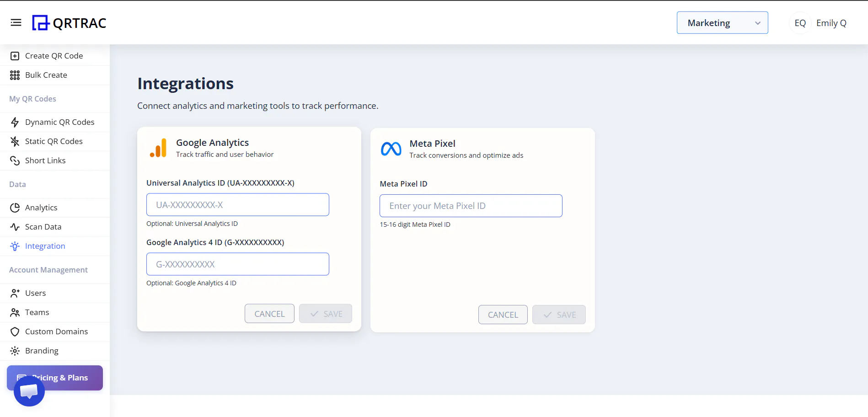Click the Analytics pie chart icon
The height and width of the screenshot is (417, 868).
click(15, 208)
